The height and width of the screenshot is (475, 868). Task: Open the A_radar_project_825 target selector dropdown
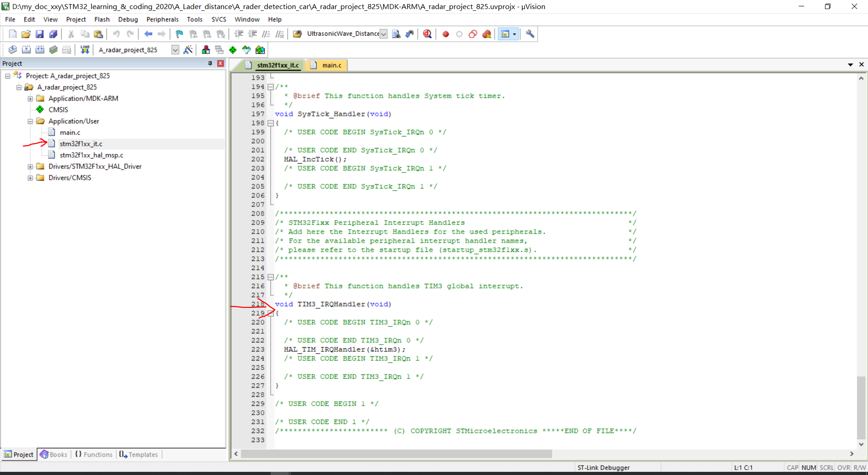coord(175,50)
